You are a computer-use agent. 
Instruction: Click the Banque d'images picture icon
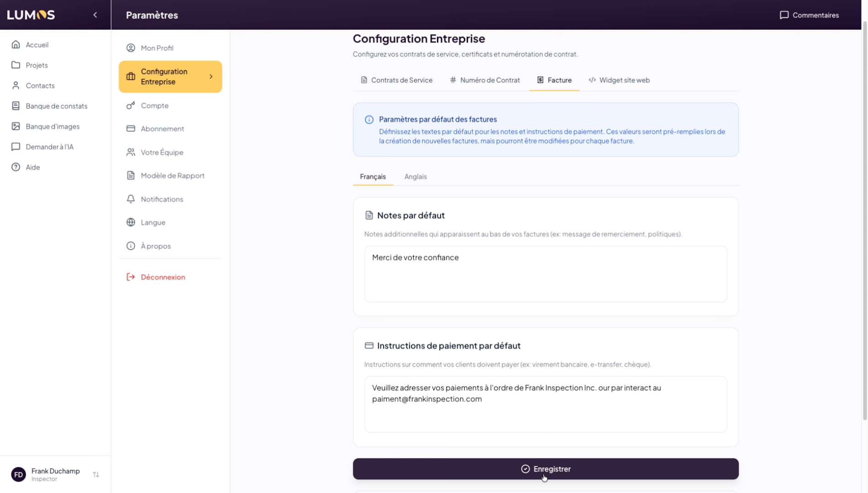tap(16, 126)
